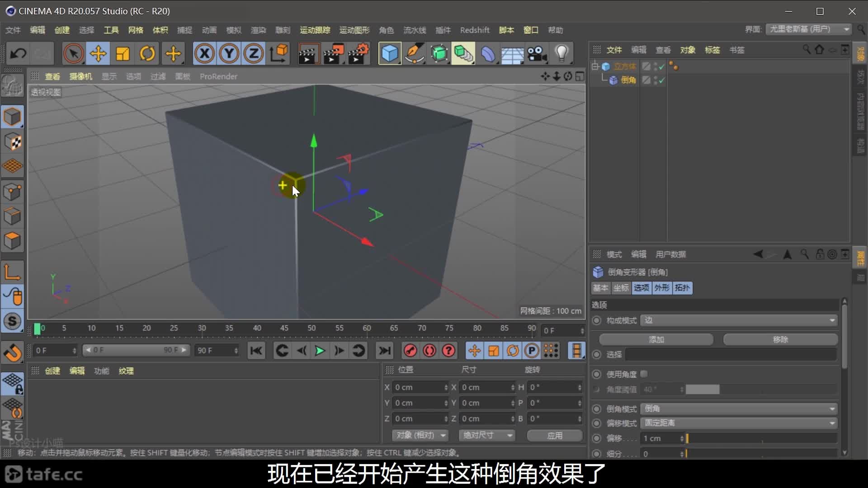Open the viewport 摄像机 menu
Image resolution: width=868 pixels, height=488 pixels.
pos(80,76)
